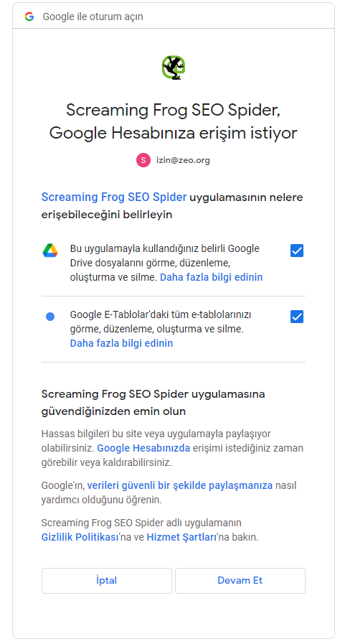Uncheck the Google Drive files permission checkbox
Image resolution: width=340 pixels, height=644 pixels.
coord(297,251)
